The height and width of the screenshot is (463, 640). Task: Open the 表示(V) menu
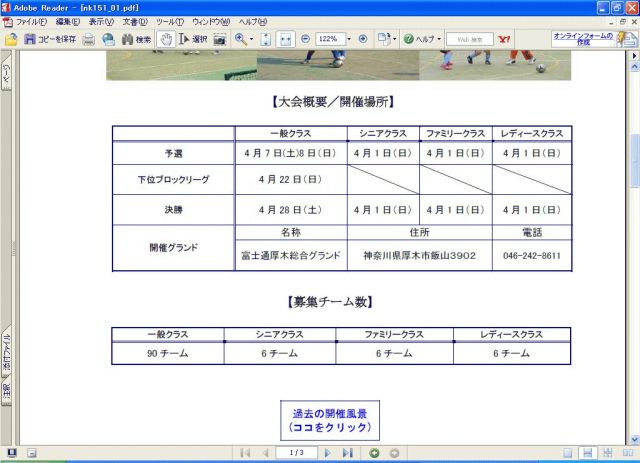102,21
